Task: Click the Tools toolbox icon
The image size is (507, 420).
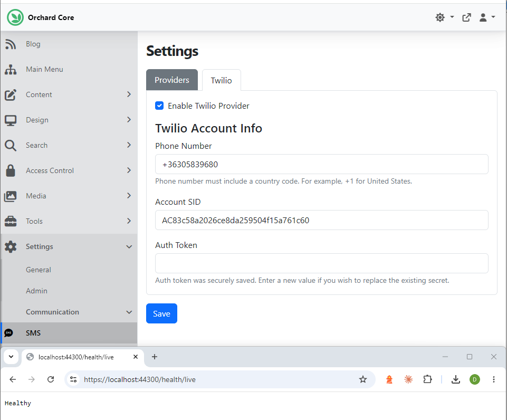Action: (11, 222)
